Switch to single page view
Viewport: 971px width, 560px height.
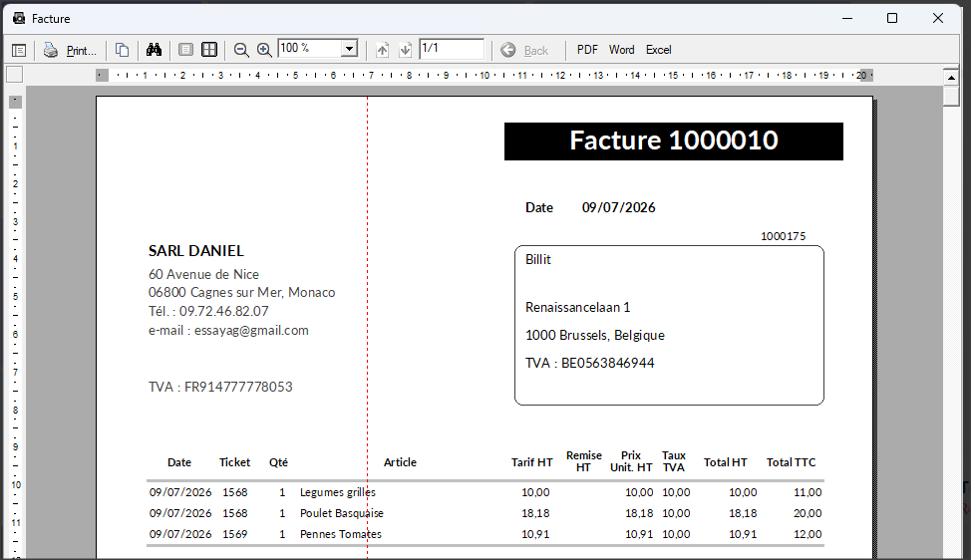[x=185, y=50]
